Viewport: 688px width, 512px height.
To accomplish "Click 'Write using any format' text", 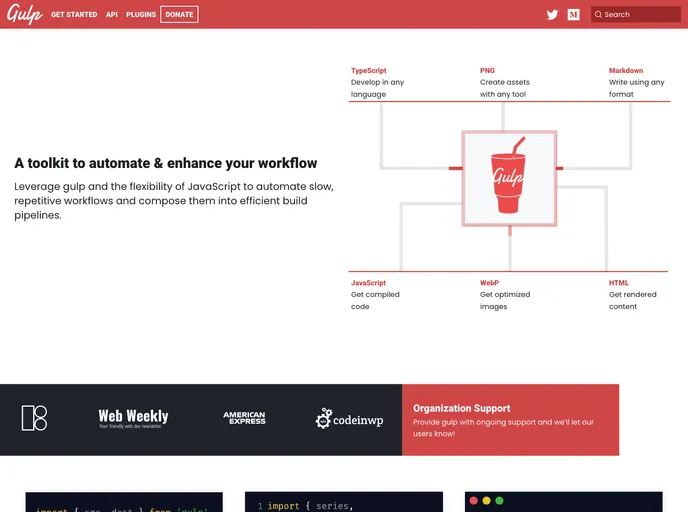I will (637, 88).
